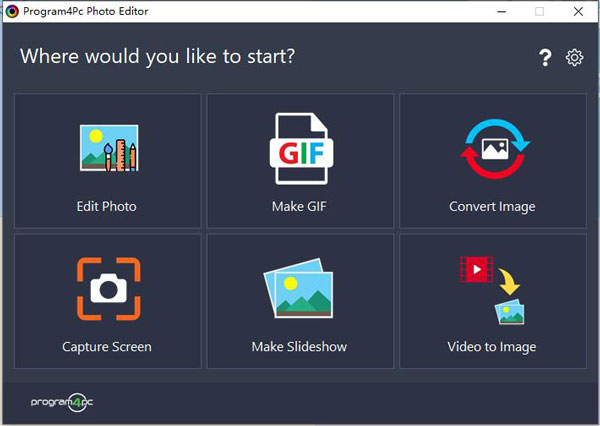Open help with the question mark icon
This screenshot has width=600, height=426.
545,58
